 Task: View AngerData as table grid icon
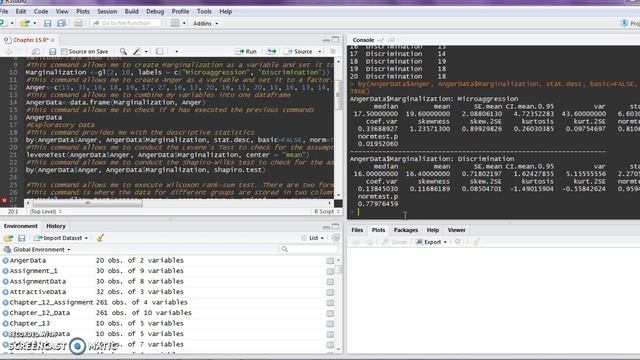pos(330,260)
